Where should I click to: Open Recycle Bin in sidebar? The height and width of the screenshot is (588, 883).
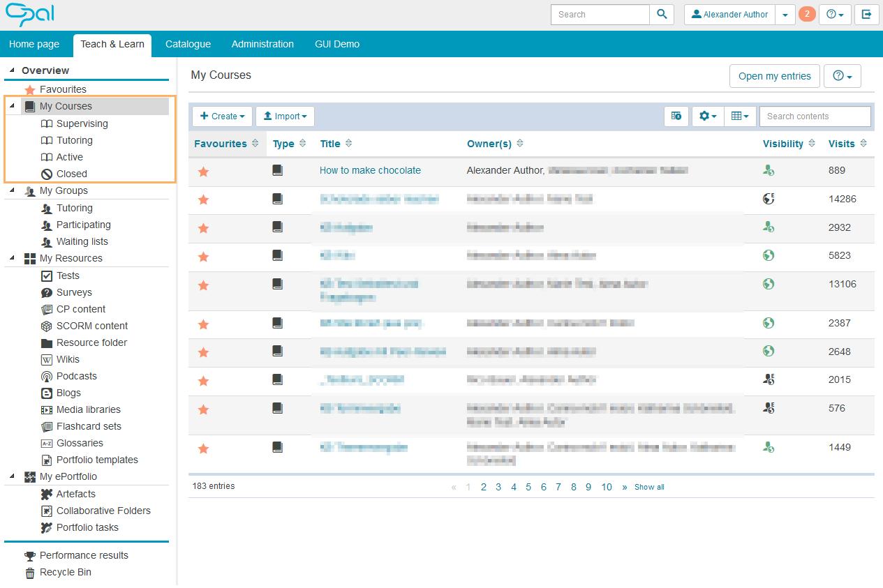pos(66,572)
